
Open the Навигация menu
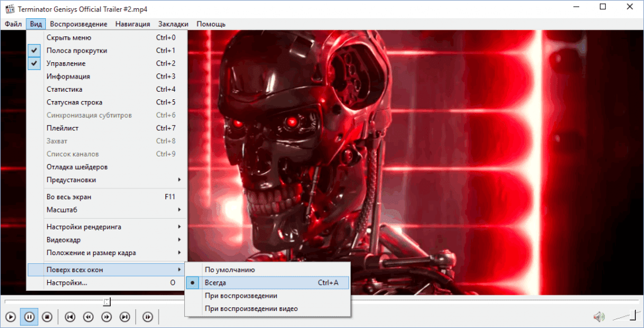click(x=133, y=25)
